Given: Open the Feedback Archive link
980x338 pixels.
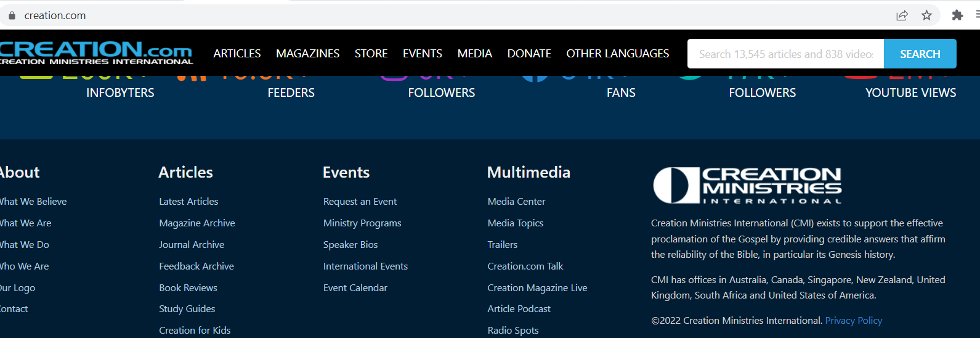Looking at the screenshot, I should coord(196,266).
